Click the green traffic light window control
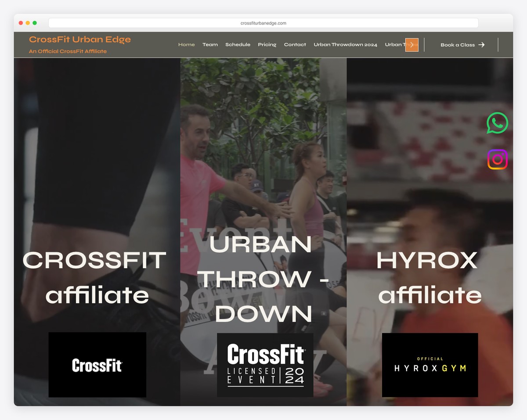527x420 pixels. tap(34, 22)
